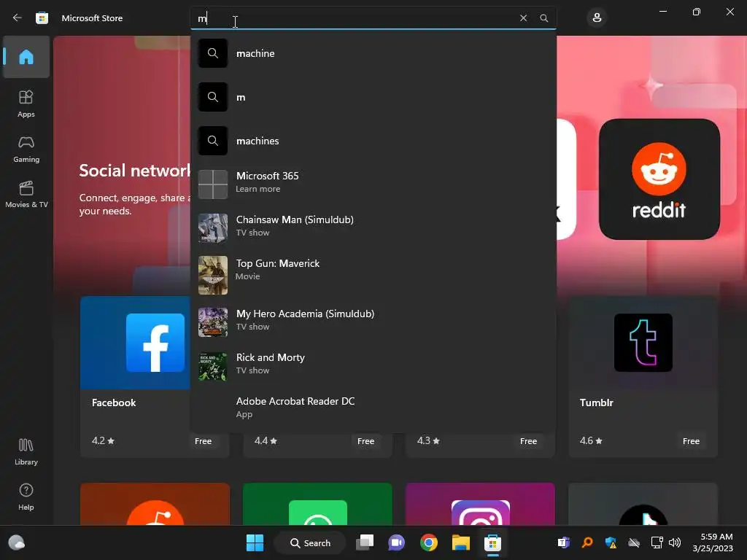Screen dimensions: 747x560
Task: Go back with the back arrow
Action: click(18, 17)
